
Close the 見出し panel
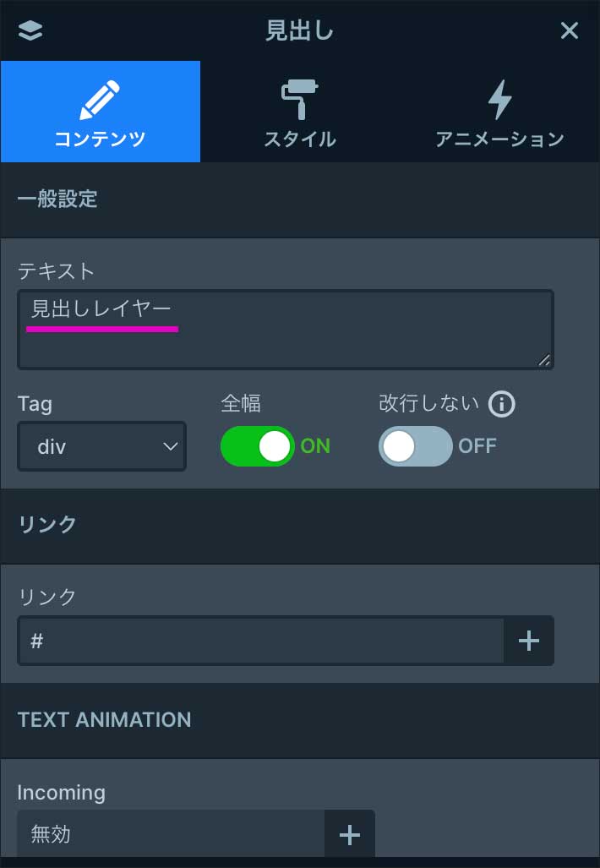(570, 30)
